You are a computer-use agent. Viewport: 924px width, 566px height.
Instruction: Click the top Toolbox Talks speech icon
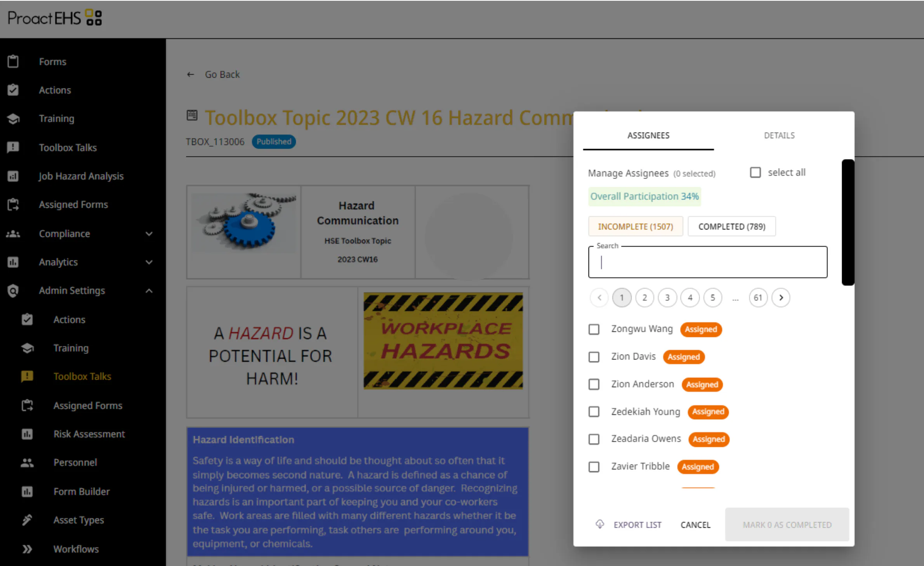tap(13, 148)
